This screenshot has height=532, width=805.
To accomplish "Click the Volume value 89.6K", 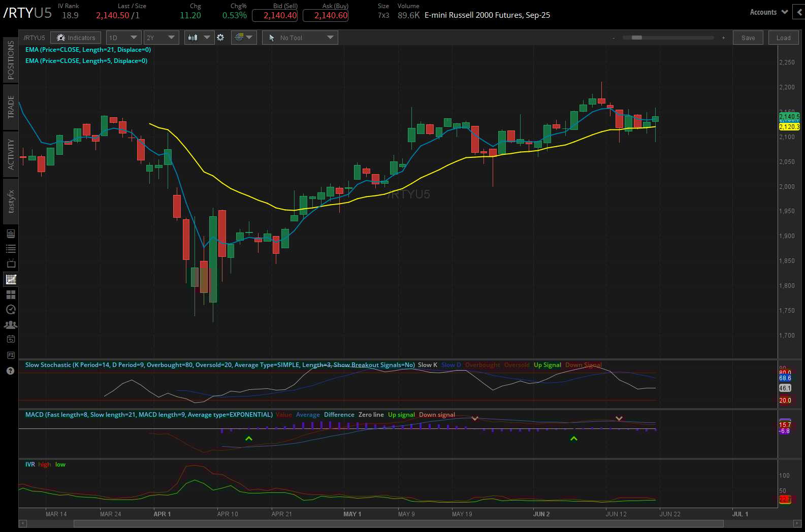I will (409, 15).
